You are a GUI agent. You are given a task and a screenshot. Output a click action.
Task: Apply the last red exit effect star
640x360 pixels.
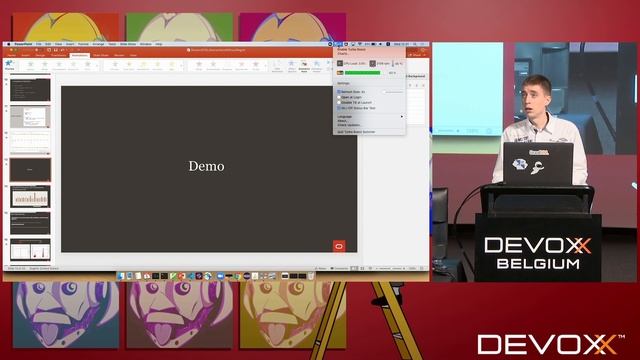point(256,65)
